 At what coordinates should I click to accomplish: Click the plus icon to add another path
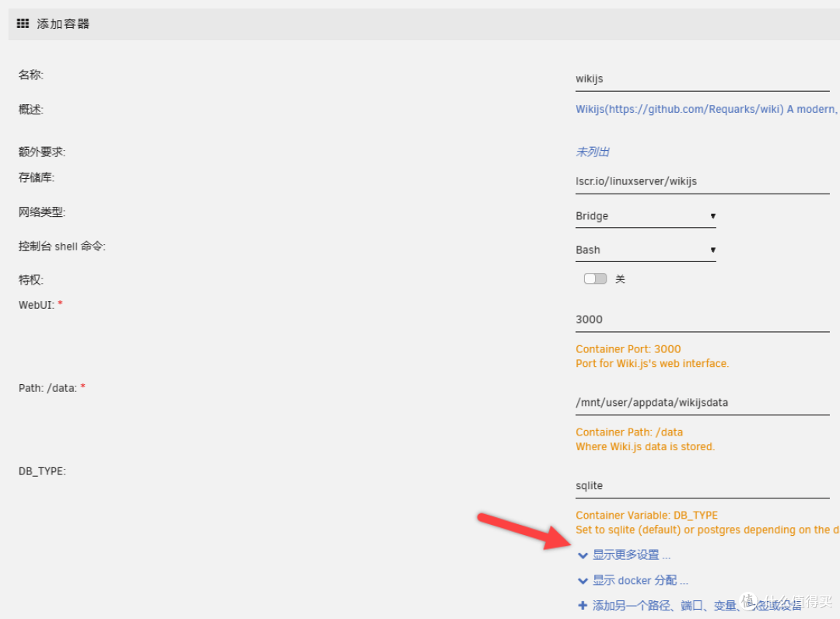(583, 606)
